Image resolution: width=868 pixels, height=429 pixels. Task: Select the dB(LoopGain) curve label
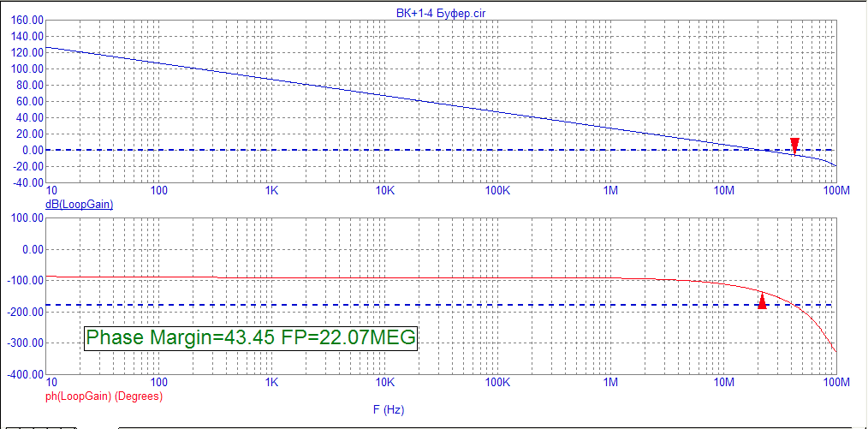pos(79,204)
